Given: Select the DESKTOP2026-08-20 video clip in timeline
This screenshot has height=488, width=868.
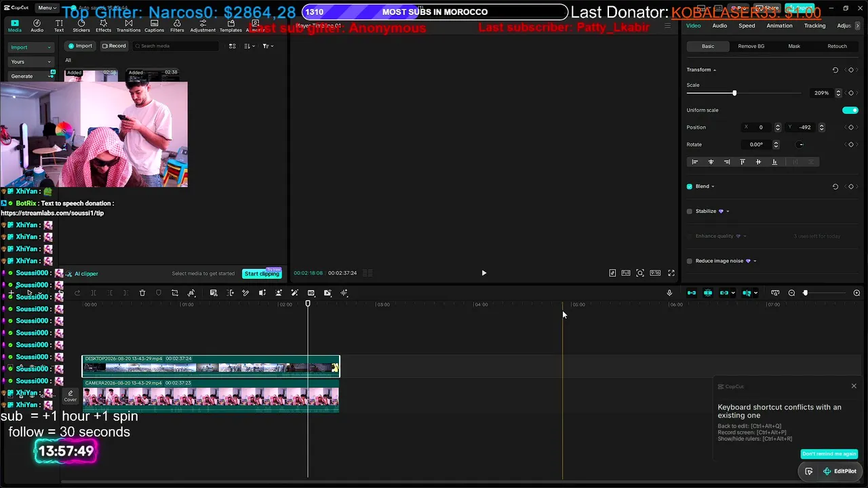Looking at the screenshot, I should 211,367.
